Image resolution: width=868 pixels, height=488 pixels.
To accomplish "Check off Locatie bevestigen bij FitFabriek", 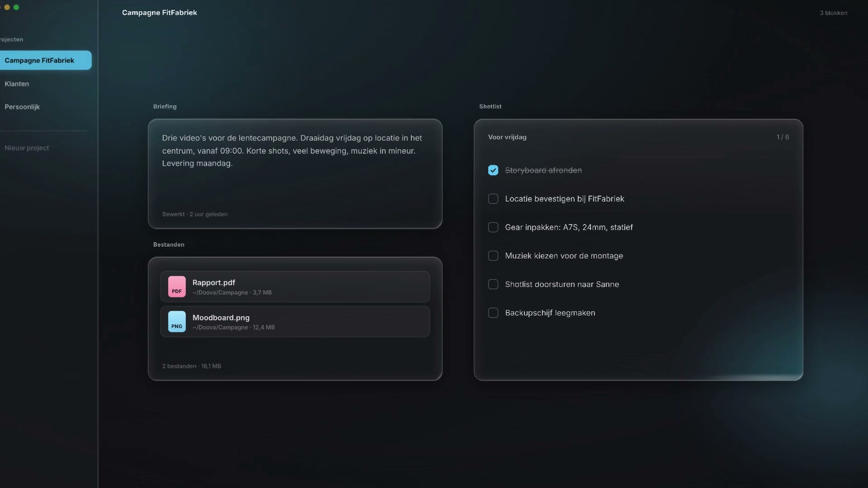I will 493,199.
